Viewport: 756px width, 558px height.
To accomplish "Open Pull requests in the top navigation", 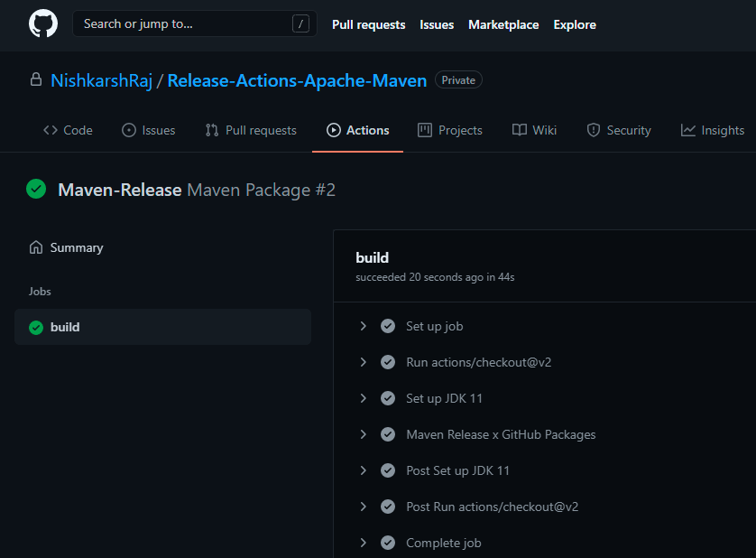I will (x=368, y=24).
